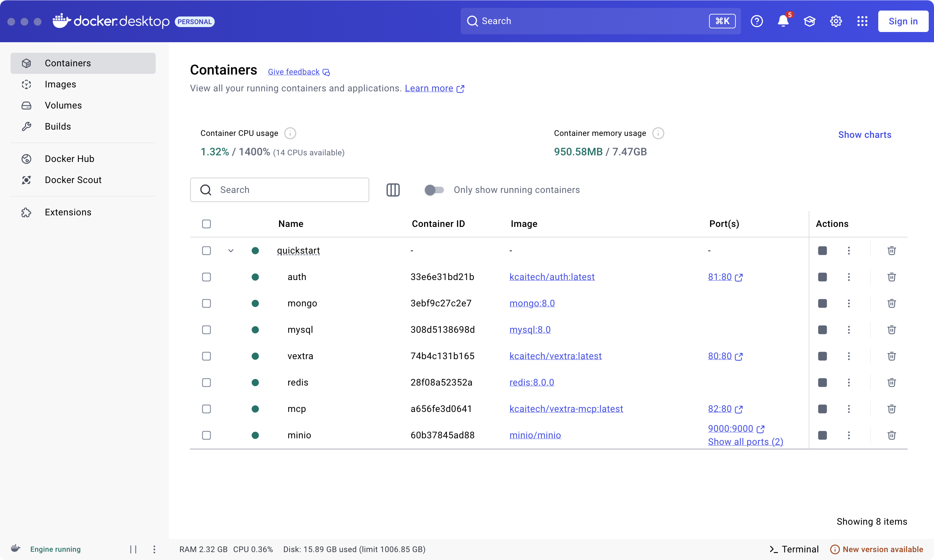Open more actions menu for mcp

(849, 409)
